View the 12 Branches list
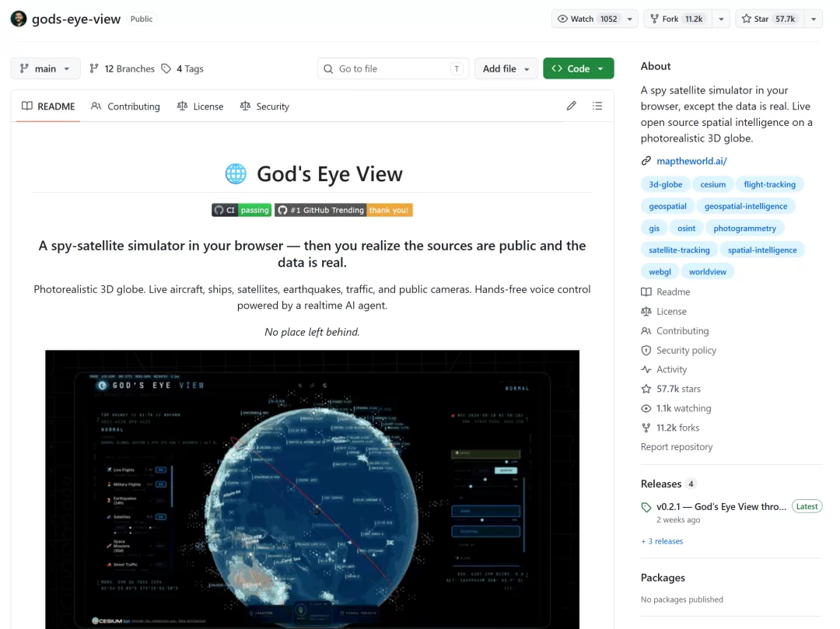Image resolution: width=840 pixels, height=629 pixels. point(122,68)
